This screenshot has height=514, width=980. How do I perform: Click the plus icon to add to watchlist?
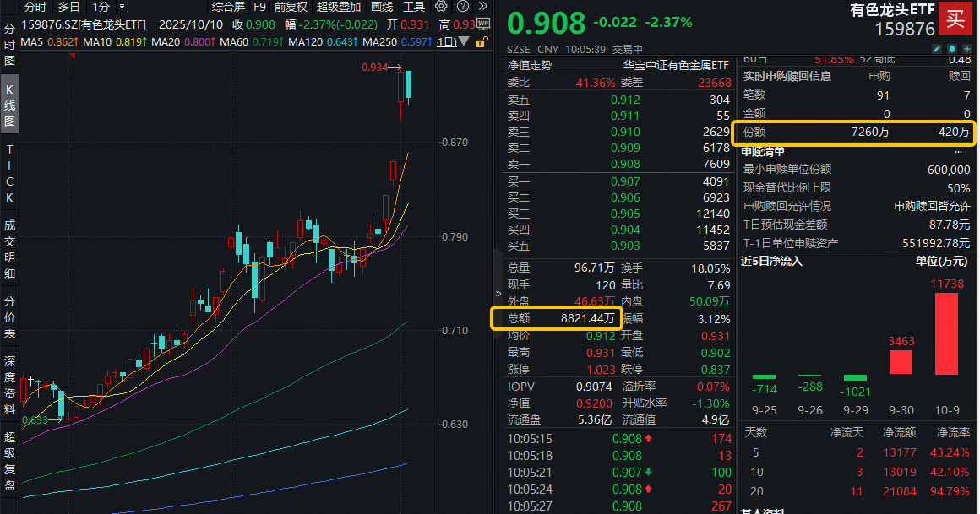pos(967,49)
